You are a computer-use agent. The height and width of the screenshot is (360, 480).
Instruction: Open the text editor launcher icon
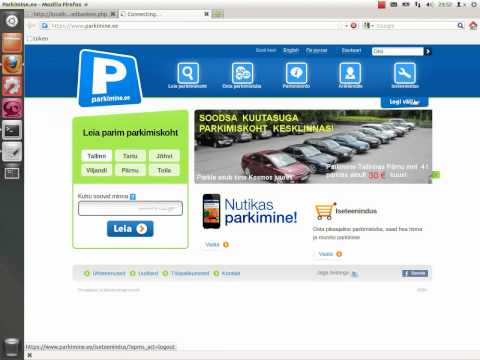12,152
